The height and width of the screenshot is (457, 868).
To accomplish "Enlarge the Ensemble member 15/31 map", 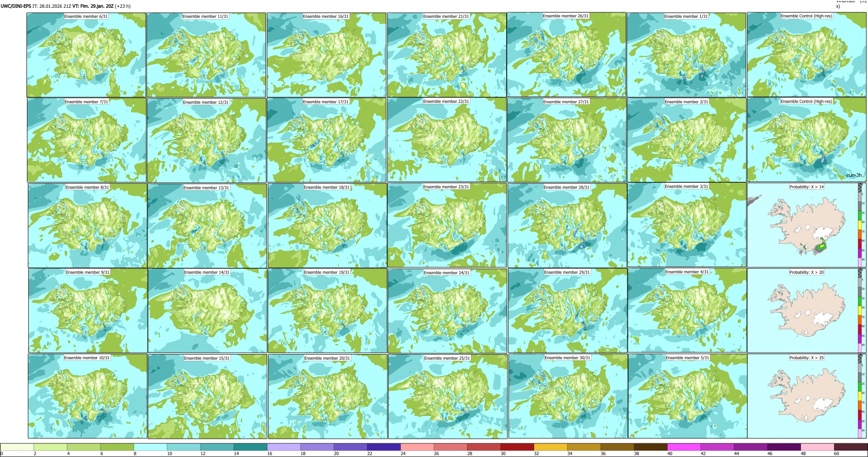I will click(207, 396).
